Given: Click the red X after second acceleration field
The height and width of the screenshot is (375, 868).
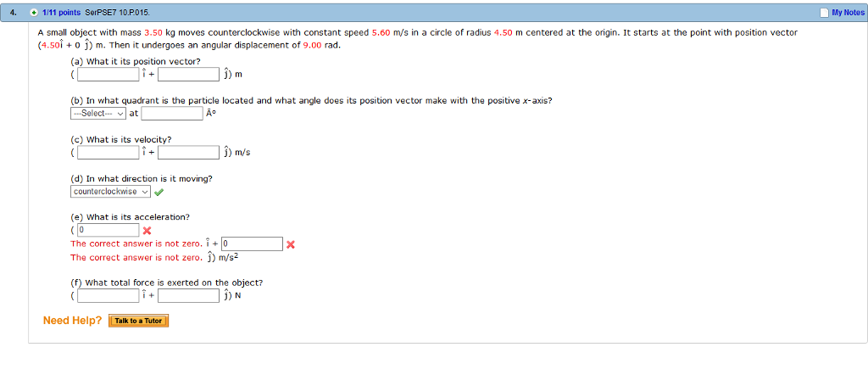Looking at the screenshot, I should click(290, 244).
